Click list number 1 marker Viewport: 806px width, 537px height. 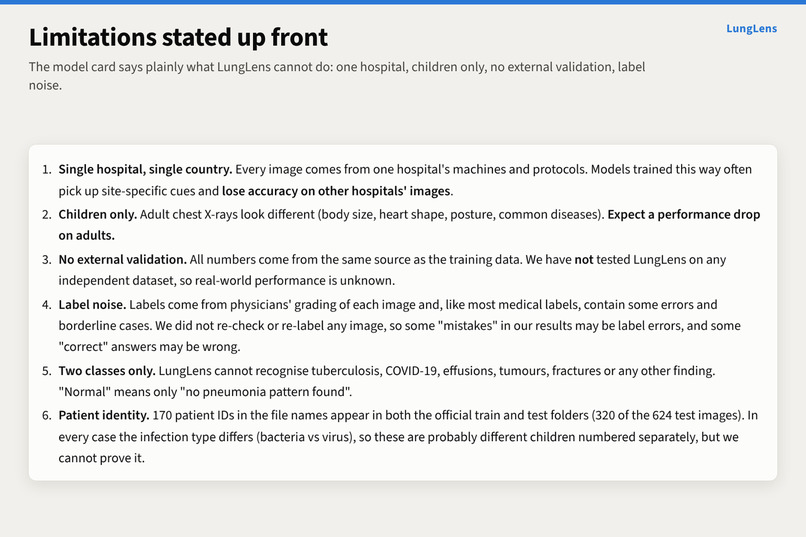pyautogui.click(x=47, y=170)
